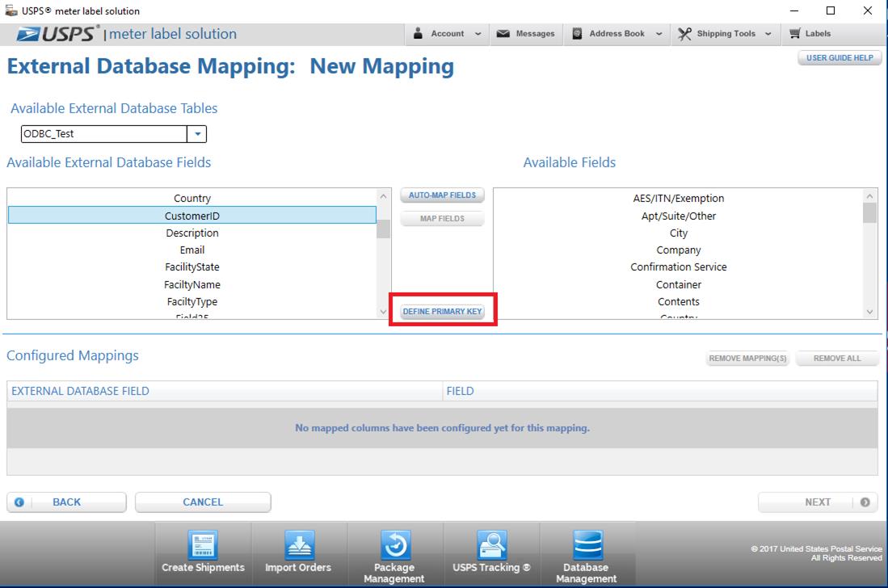Click the Auto-Map Fields button
This screenshot has width=888, height=588.
tap(442, 195)
